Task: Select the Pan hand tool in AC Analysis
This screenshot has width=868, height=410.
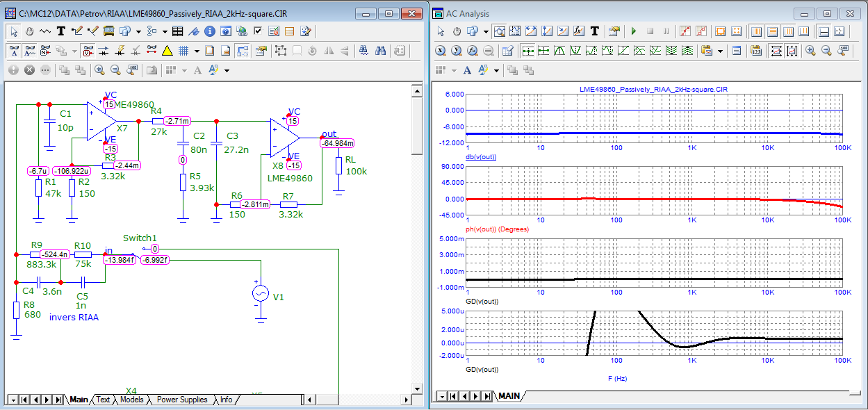Action: coord(457,31)
